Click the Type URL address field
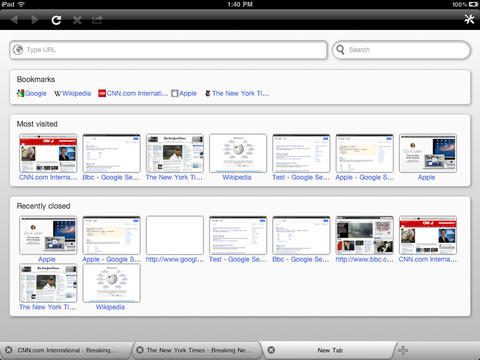480x360 pixels. [168, 50]
